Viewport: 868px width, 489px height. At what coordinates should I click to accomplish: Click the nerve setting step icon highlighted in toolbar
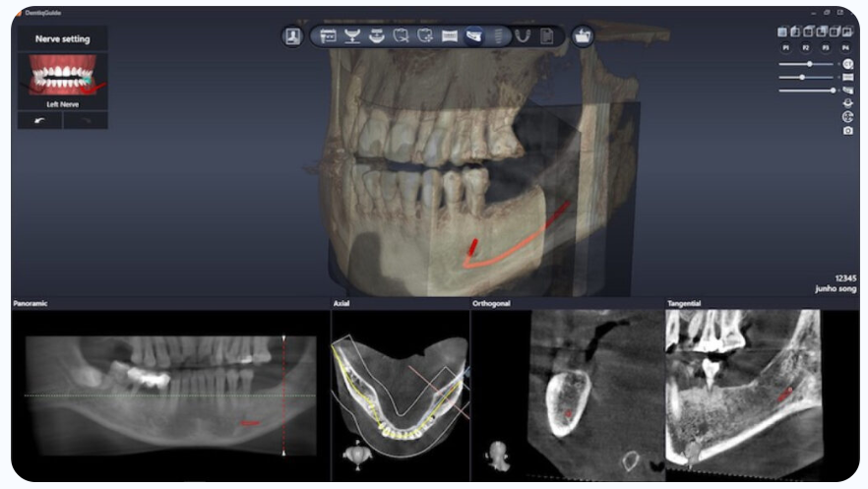(x=474, y=36)
